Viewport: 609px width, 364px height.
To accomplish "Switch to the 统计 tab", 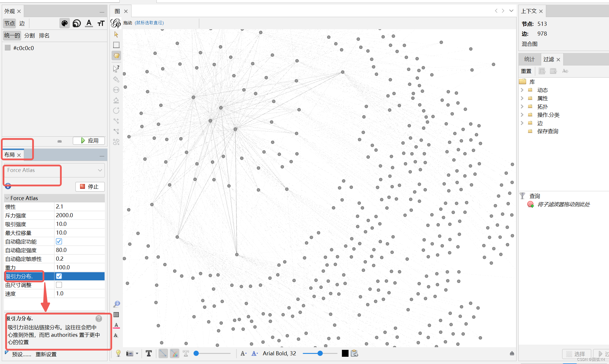I will tap(529, 59).
